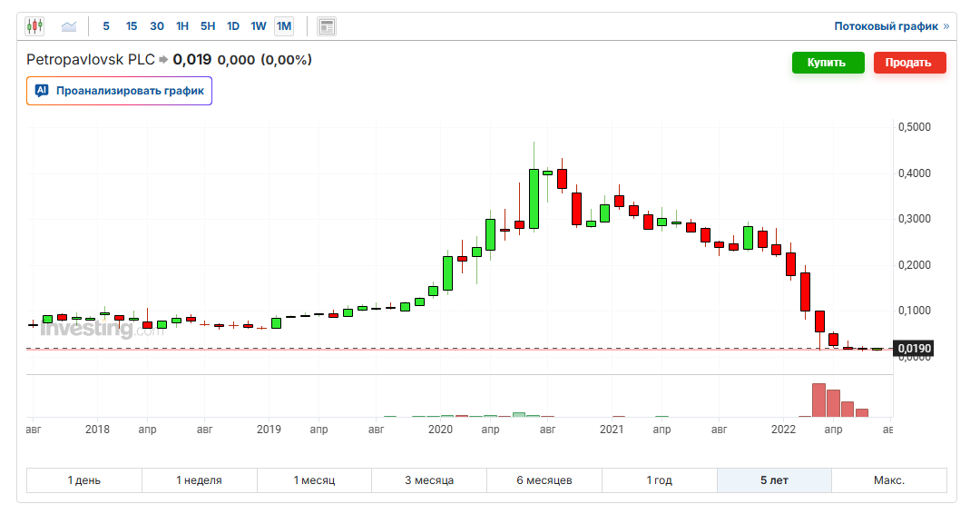Select the 1 год range tab
This screenshot has width=980, height=514.
pos(660,480)
